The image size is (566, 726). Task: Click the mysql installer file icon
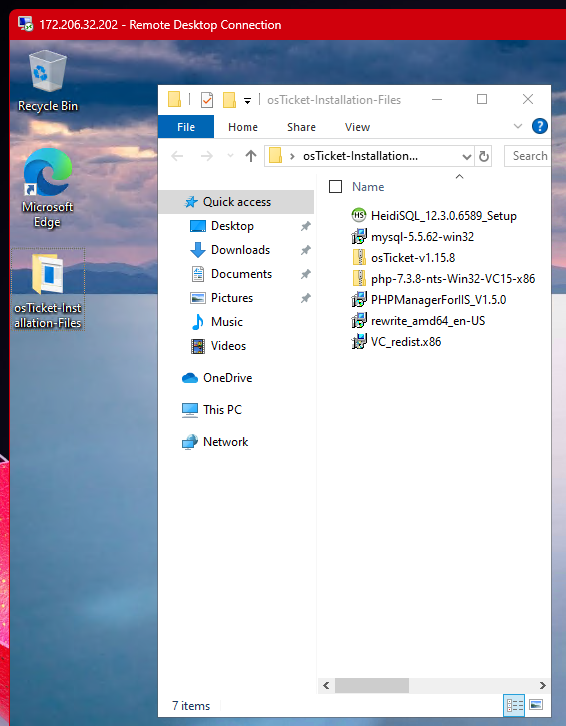(359, 237)
